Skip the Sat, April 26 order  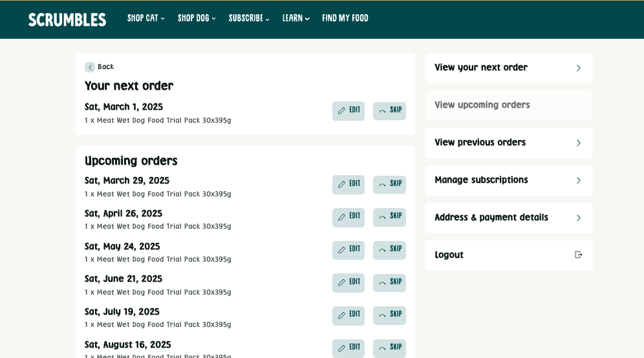pos(389,217)
